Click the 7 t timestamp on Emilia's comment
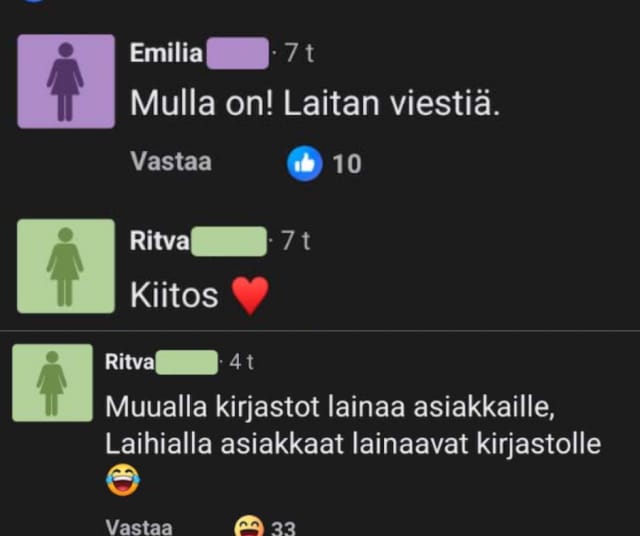The width and height of the screenshot is (640, 536). pyautogui.click(x=300, y=53)
